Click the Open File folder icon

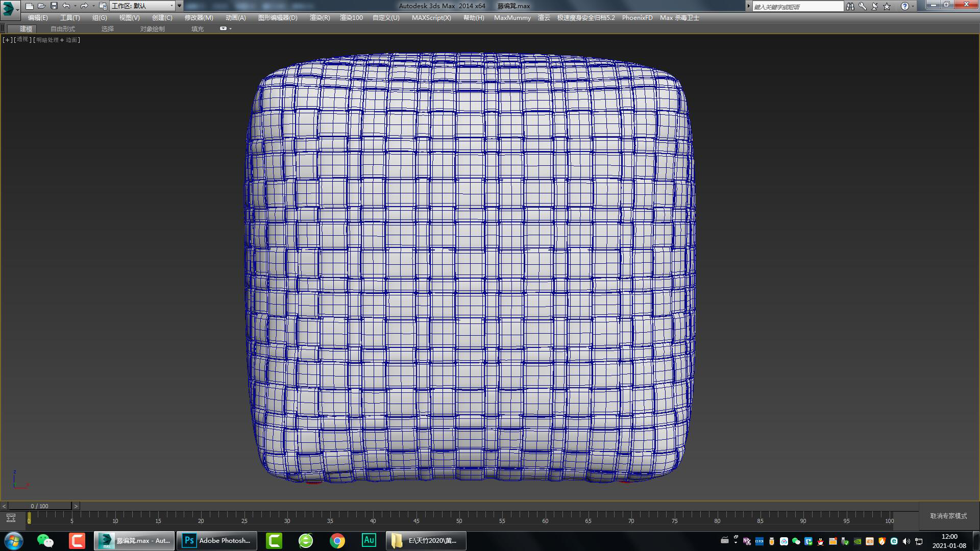coord(42,6)
